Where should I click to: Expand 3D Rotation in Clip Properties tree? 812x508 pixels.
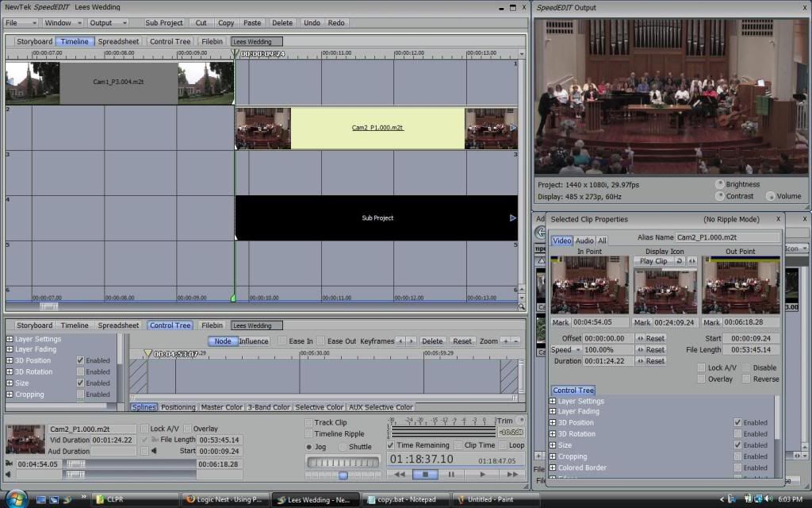(553, 434)
